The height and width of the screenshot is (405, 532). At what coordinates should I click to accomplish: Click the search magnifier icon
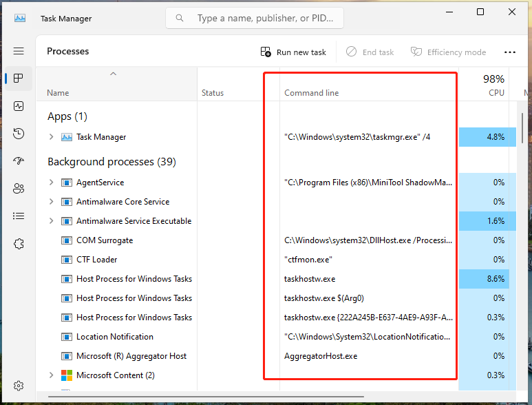pos(180,18)
